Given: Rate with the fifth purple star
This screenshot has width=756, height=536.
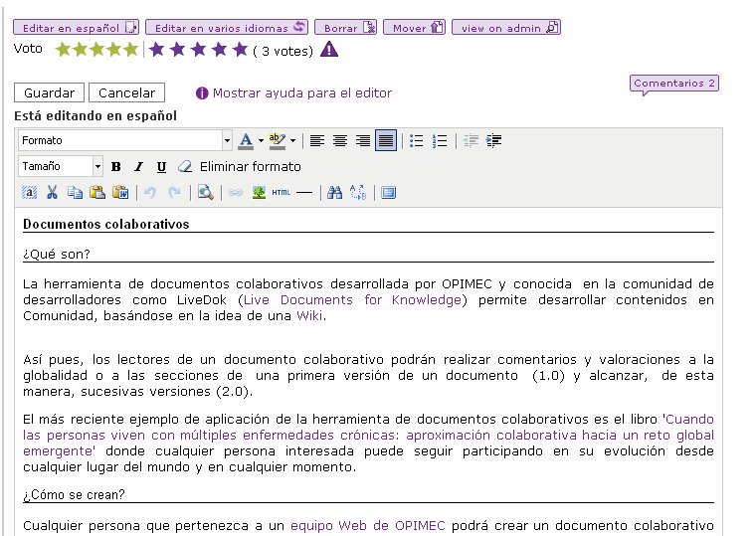Looking at the screenshot, I should 240,49.
